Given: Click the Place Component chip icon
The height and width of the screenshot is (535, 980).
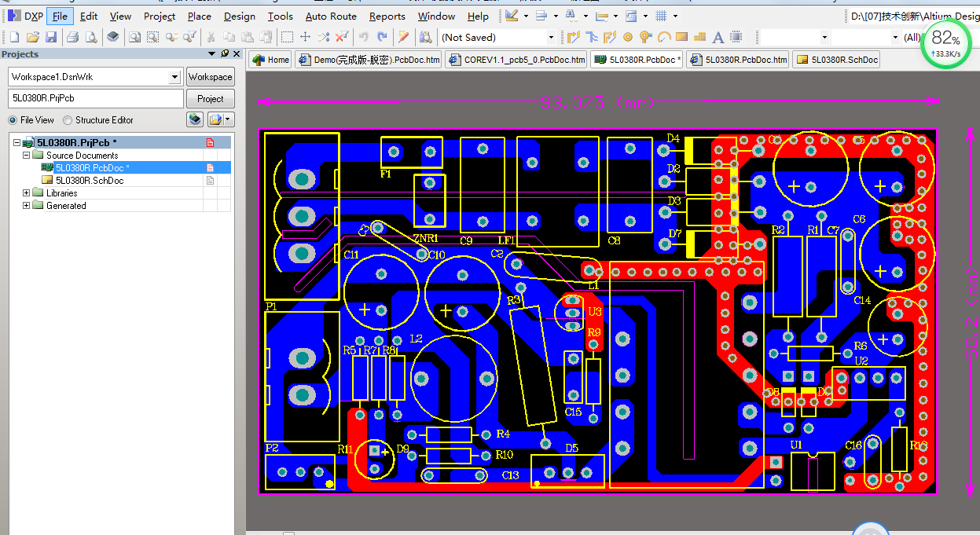Looking at the screenshot, I should (736, 37).
